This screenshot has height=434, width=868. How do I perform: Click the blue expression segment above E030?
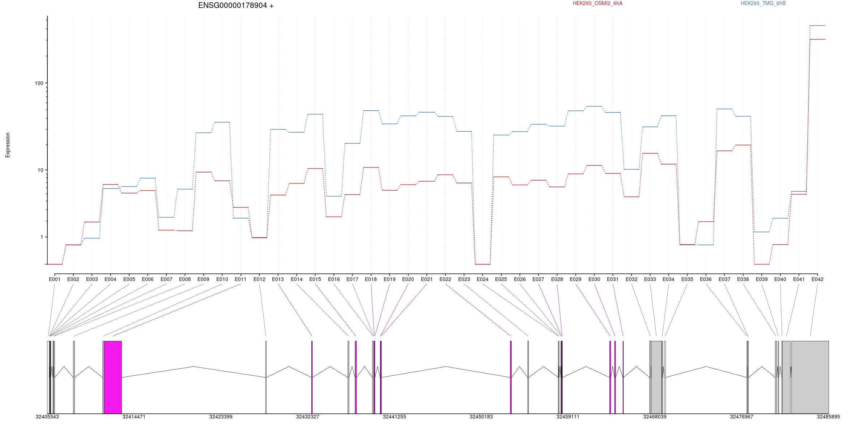pyautogui.click(x=594, y=106)
